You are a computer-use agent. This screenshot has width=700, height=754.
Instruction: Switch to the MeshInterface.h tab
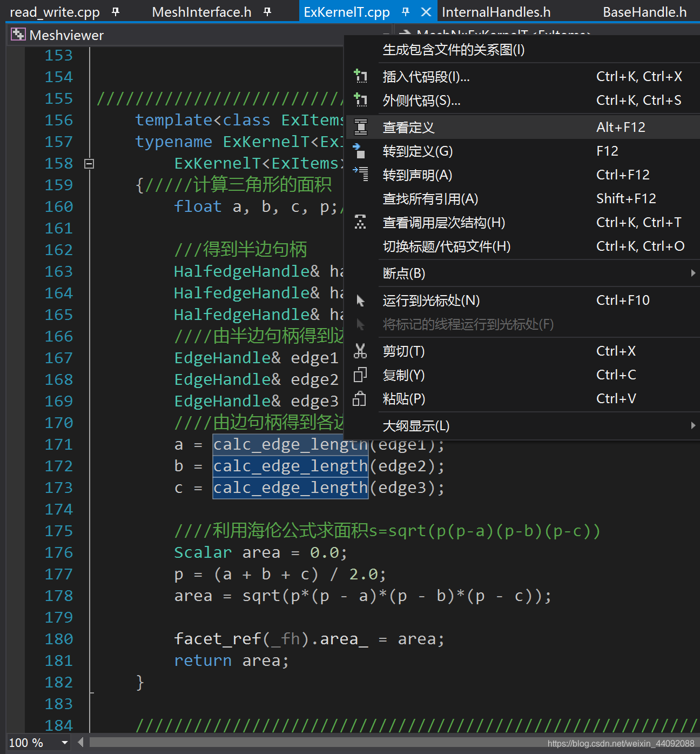(202, 12)
